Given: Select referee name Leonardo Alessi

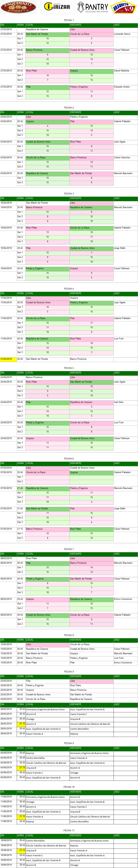Looking at the screenshot, I should (x=122, y=34).
